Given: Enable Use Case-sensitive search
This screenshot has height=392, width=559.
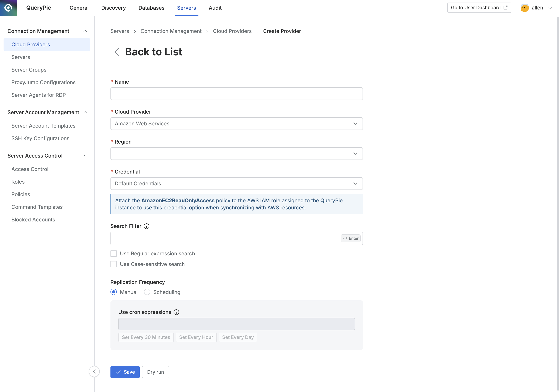Looking at the screenshot, I should (x=114, y=264).
